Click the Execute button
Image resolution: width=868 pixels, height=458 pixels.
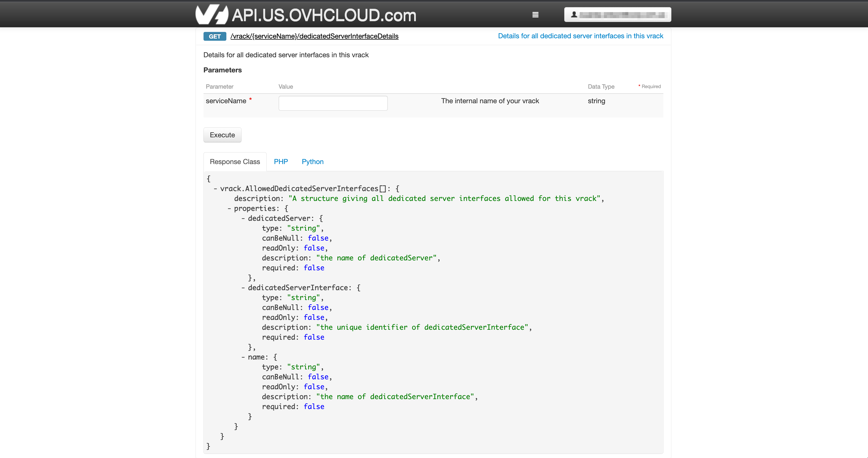pyautogui.click(x=223, y=135)
